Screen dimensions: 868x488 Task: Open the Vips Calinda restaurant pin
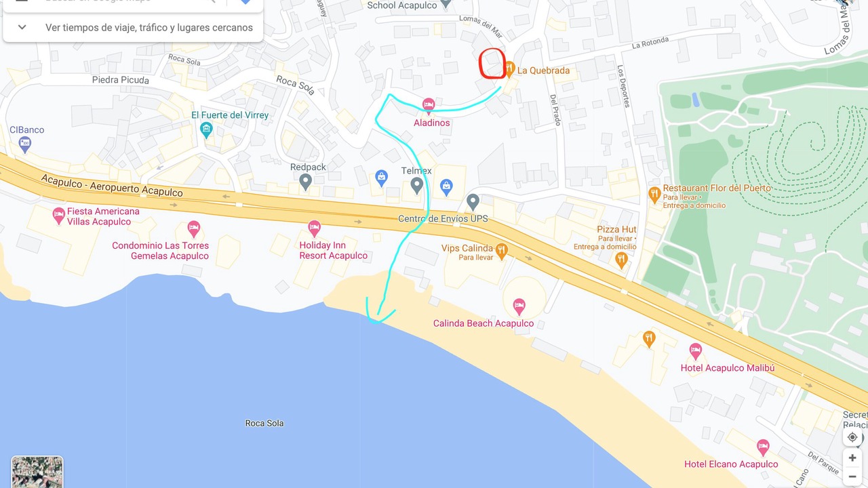point(501,251)
